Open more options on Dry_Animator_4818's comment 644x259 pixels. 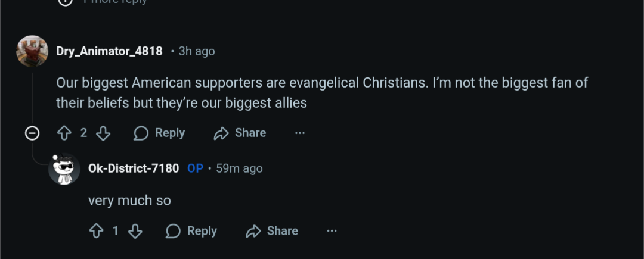coord(299,133)
